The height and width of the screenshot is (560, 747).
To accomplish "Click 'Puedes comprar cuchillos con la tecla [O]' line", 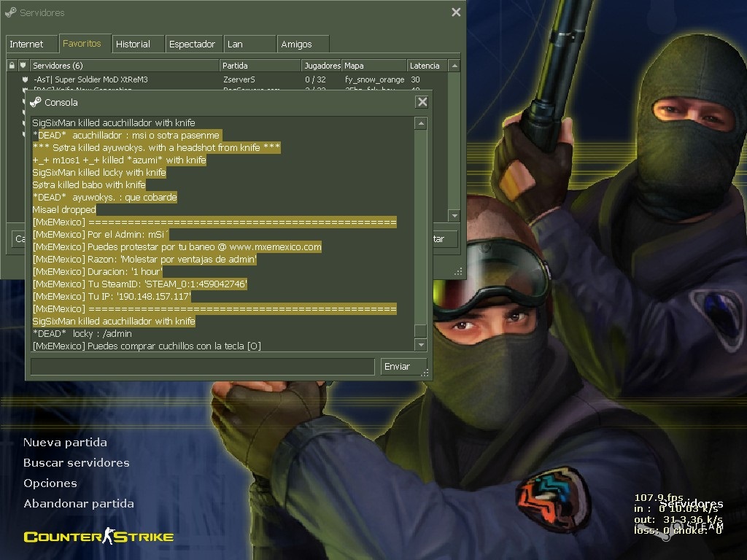I will point(146,346).
